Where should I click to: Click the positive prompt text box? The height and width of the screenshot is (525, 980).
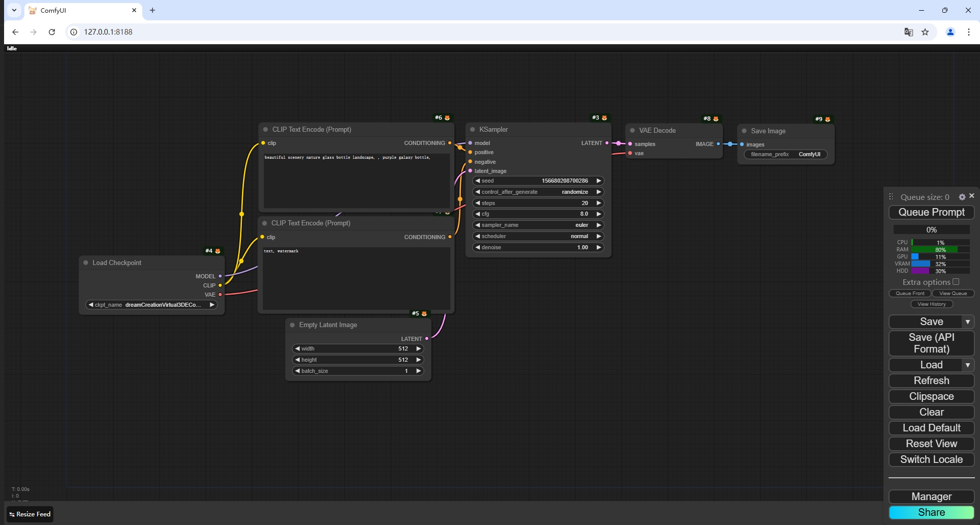(356, 181)
